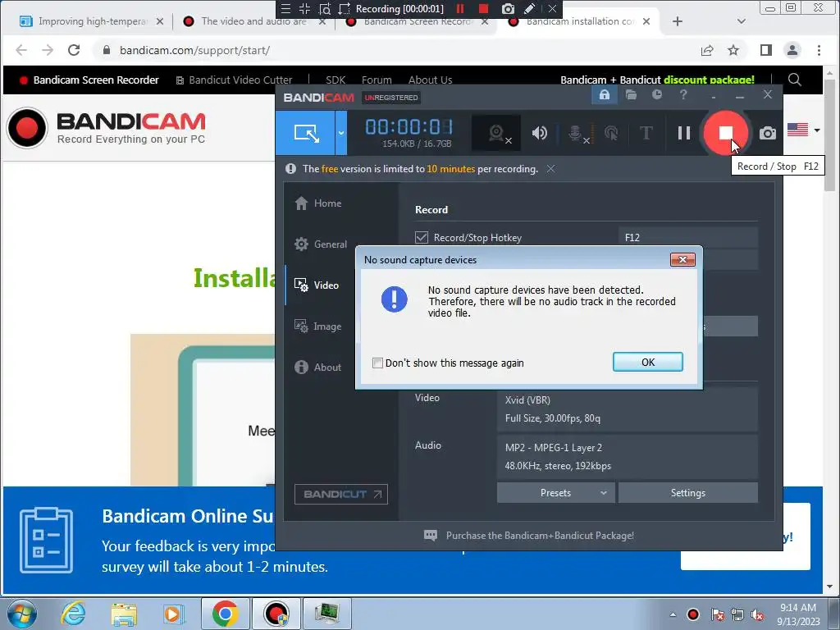Open the Bandicam help question mark
840x630 pixels.
pos(683,95)
